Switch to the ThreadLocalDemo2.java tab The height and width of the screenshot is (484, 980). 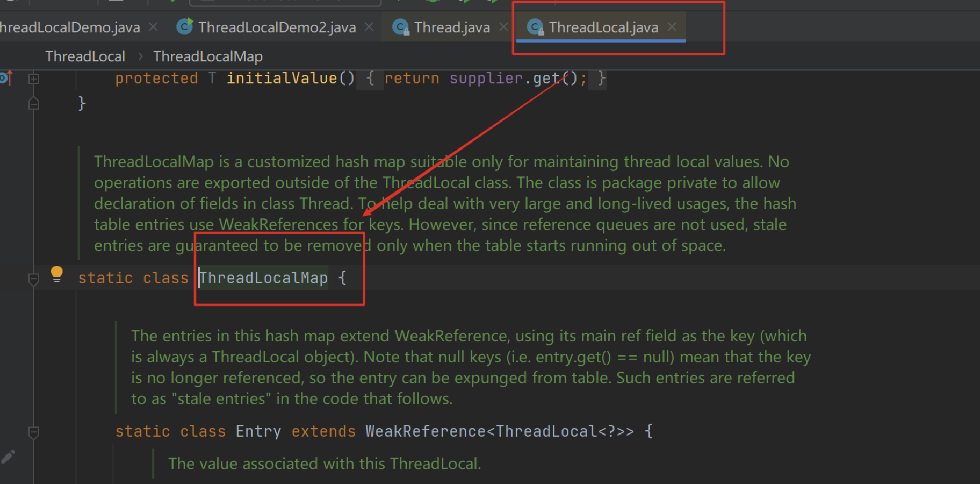[277, 27]
